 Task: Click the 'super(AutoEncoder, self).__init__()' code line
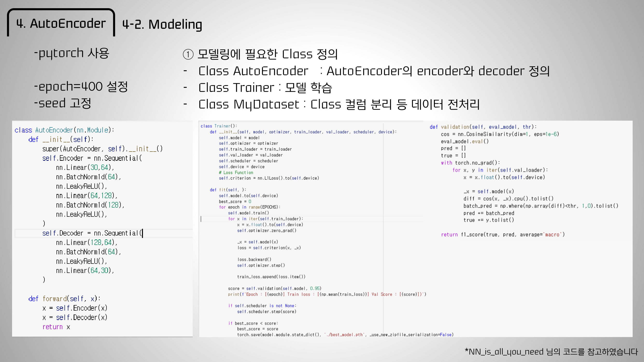click(102, 149)
